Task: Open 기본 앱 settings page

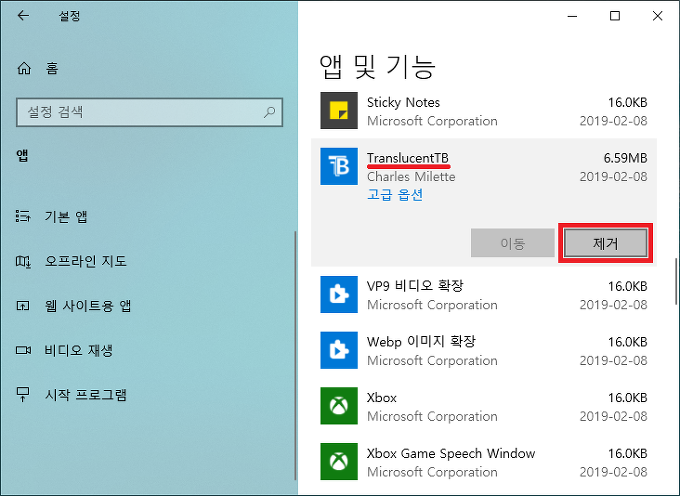Action: (x=66, y=216)
